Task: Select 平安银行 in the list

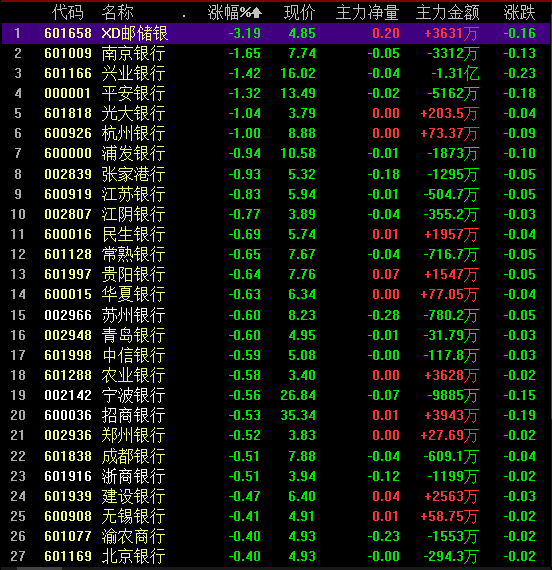Action: 133,93
